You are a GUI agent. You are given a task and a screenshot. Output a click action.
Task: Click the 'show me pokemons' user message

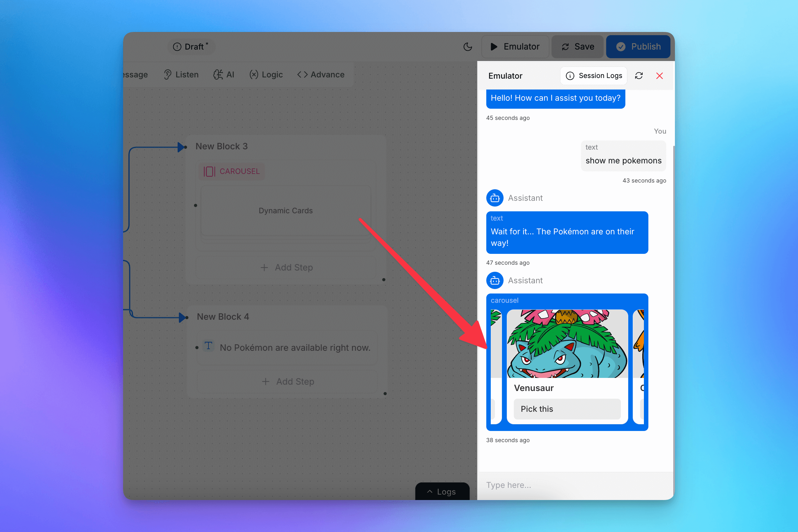(x=623, y=156)
